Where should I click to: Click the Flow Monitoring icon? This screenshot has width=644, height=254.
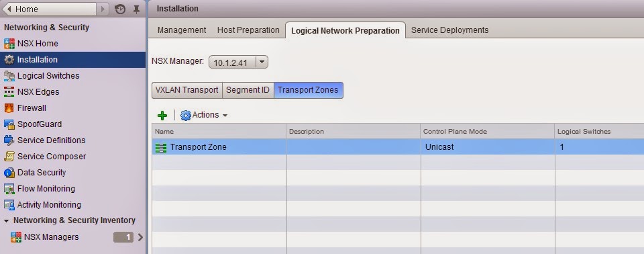[9, 189]
